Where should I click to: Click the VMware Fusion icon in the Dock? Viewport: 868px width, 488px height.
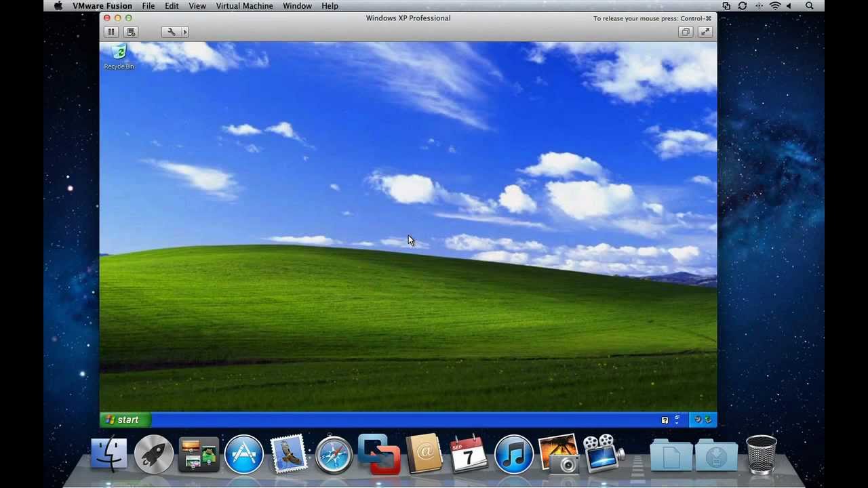(378, 453)
